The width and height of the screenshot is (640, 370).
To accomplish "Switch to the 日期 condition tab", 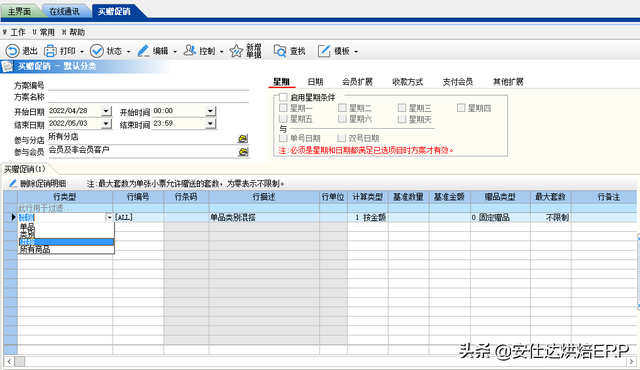I will [315, 82].
